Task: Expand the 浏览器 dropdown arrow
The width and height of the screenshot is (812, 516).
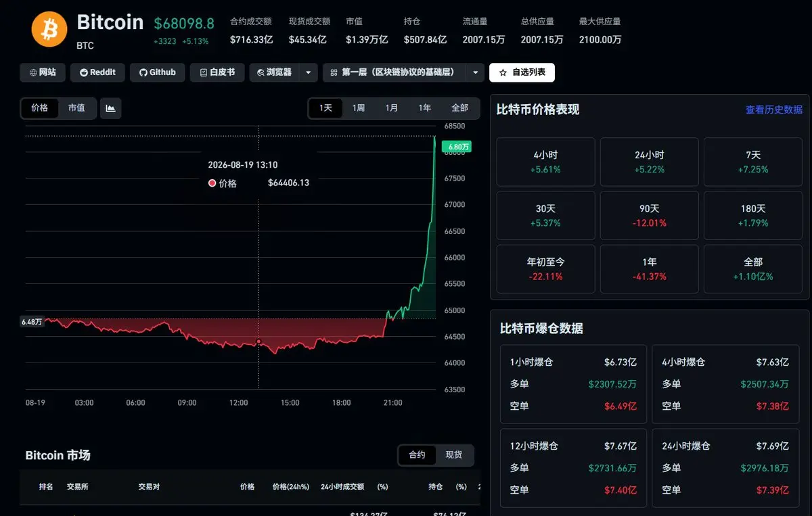Action: point(309,72)
